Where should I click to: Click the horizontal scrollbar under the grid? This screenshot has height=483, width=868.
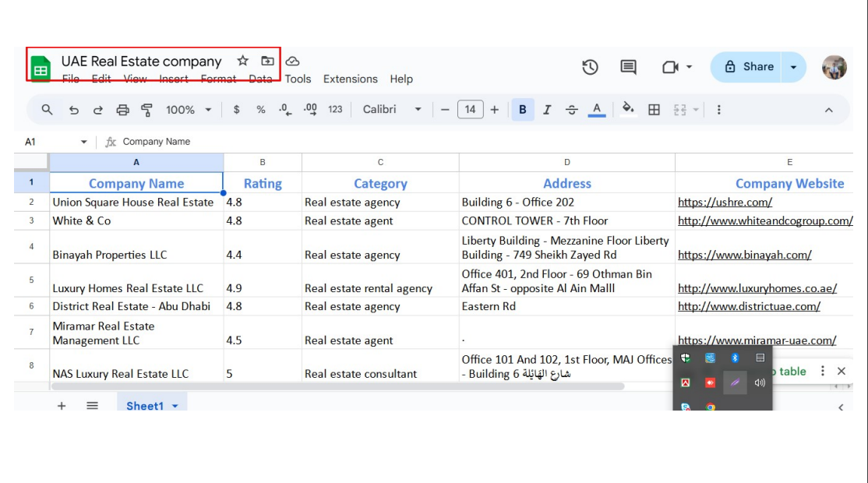(337, 386)
